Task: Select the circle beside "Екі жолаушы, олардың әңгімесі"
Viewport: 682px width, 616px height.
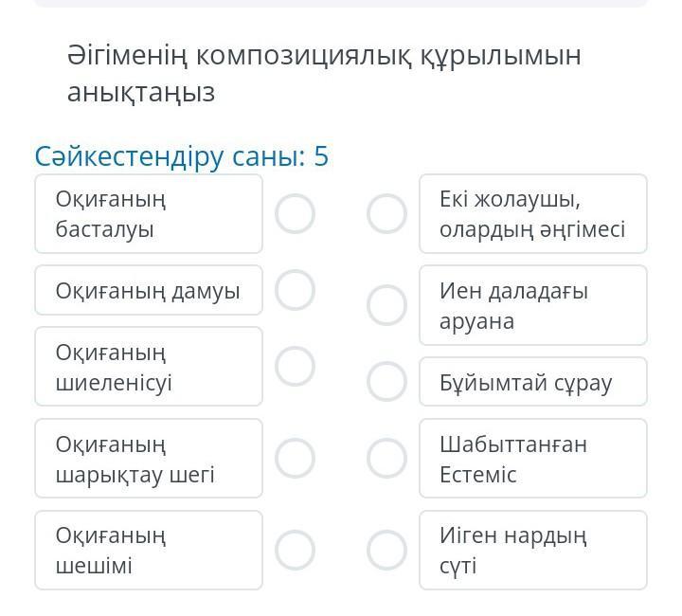Action: pyautogui.click(x=386, y=214)
